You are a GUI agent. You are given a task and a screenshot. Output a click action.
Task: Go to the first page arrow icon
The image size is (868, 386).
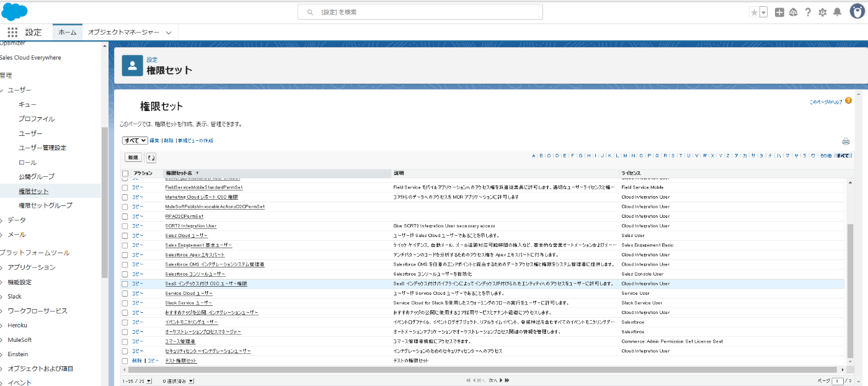click(x=469, y=380)
